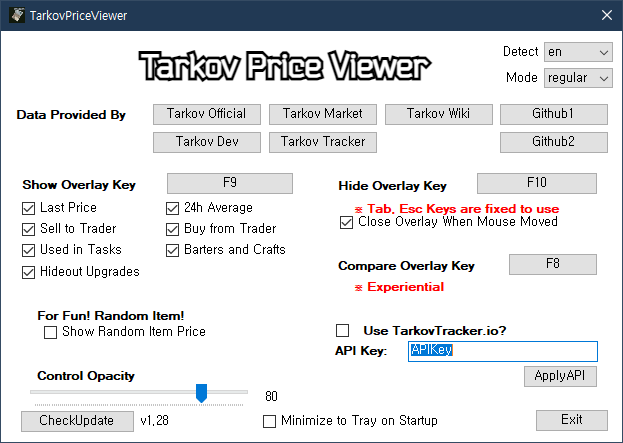Click the CheckUpdate button
623x443 pixels.
pos(77,421)
